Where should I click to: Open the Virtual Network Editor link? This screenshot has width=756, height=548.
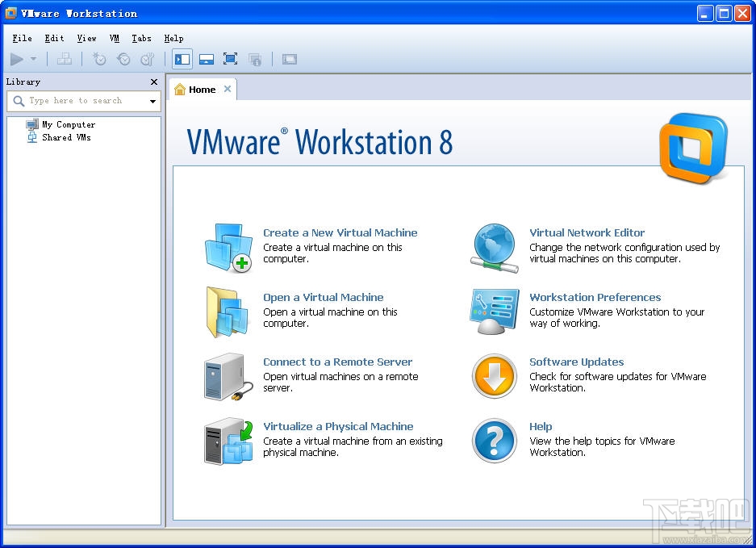[x=587, y=233]
